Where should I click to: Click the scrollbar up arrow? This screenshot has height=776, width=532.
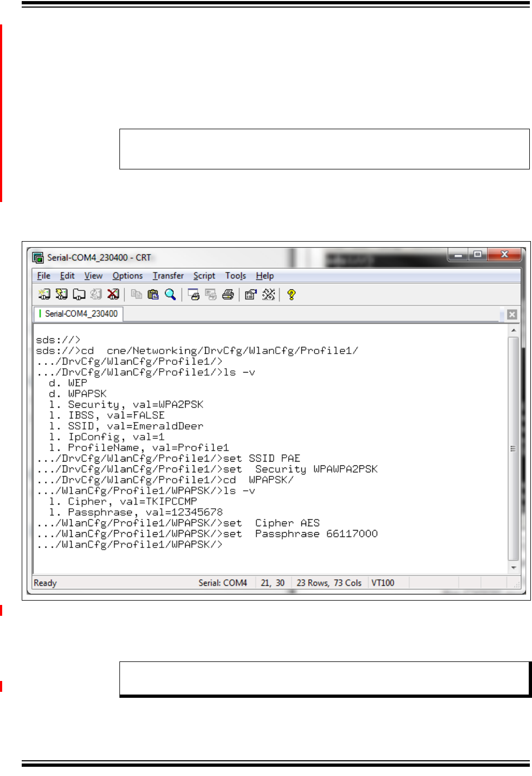click(x=513, y=330)
